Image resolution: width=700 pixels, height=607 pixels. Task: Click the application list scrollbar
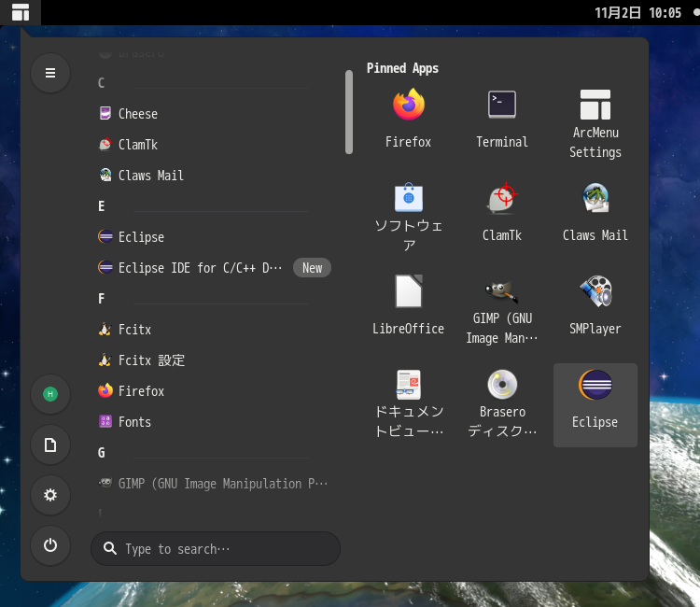[x=349, y=112]
